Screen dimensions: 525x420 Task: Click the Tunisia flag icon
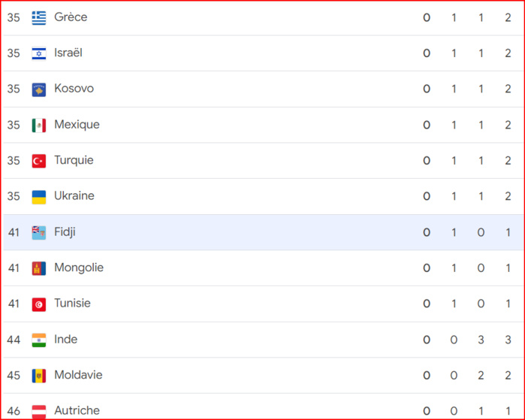tap(39, 304)
